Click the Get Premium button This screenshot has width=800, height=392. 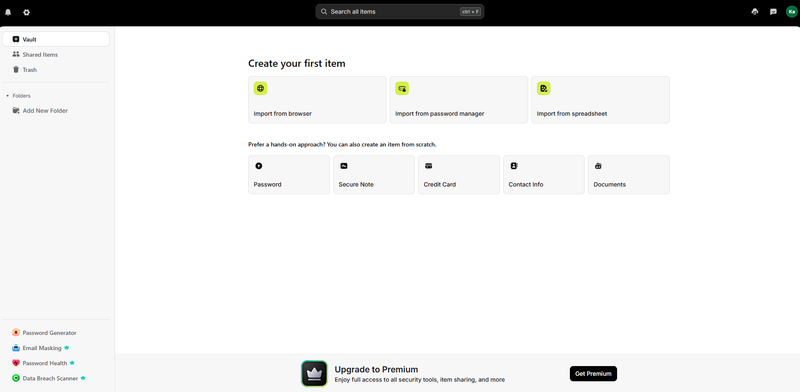pos(593,374)
